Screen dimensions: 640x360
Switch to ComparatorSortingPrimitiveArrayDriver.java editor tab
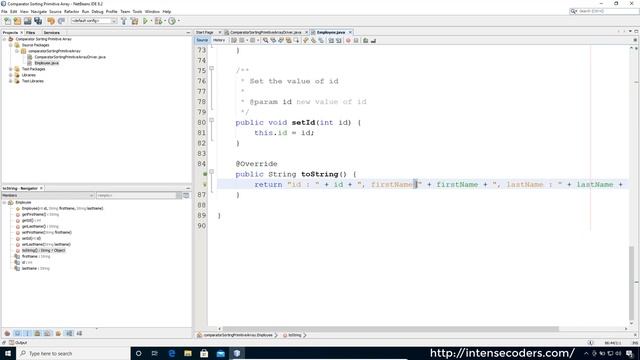pos(266,32)
